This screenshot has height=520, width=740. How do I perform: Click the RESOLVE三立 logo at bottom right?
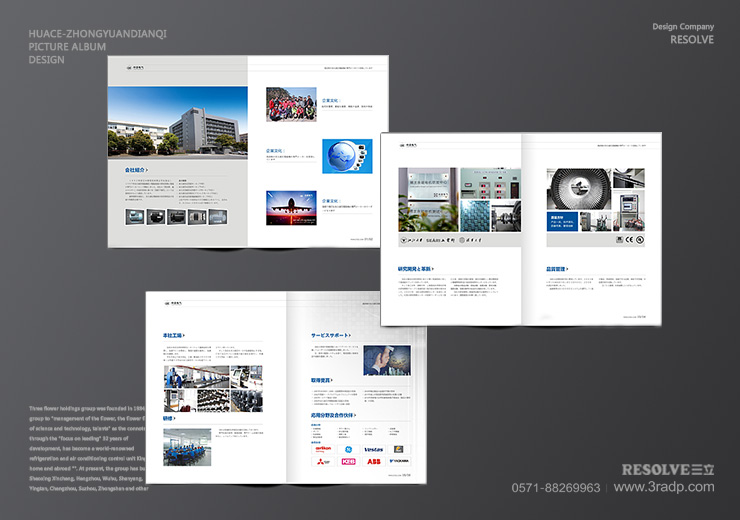pos(668,470)
